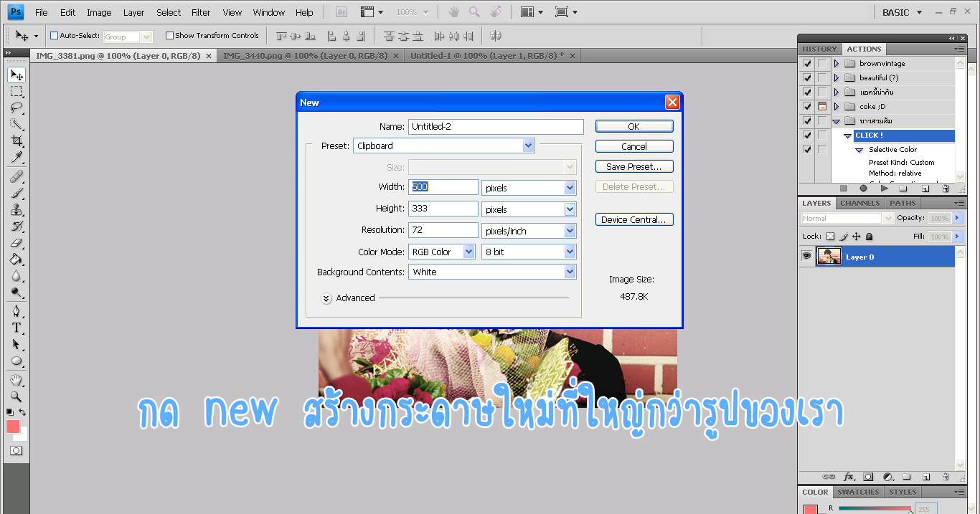Select the Crop tool in toolbox

(16, 141)
